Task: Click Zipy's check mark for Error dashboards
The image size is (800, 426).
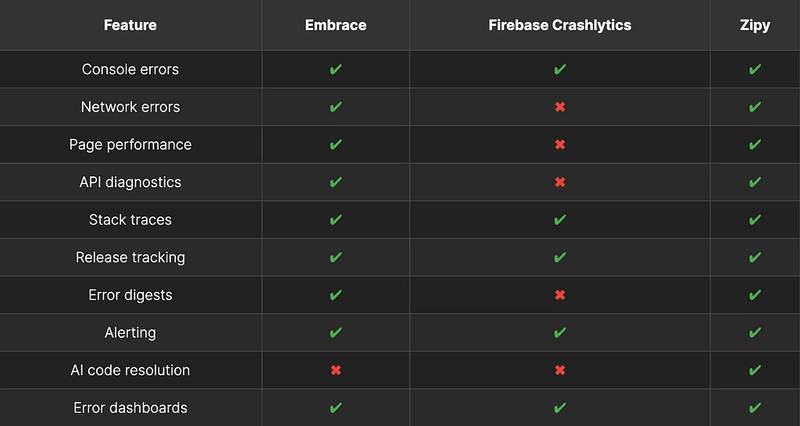Action: [x=755, y=408]
